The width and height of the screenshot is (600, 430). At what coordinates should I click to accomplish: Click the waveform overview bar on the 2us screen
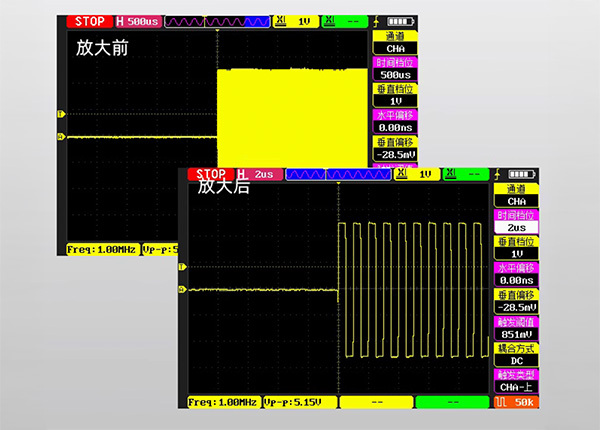pyautogui.click(x=337, y=174)
